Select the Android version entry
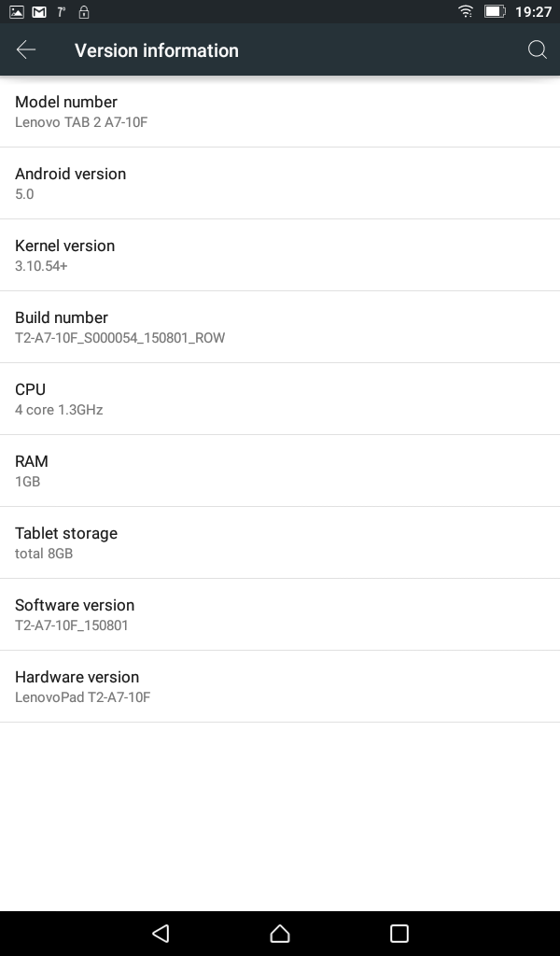Screen dimensions: 560x956 tap(280, 184)
